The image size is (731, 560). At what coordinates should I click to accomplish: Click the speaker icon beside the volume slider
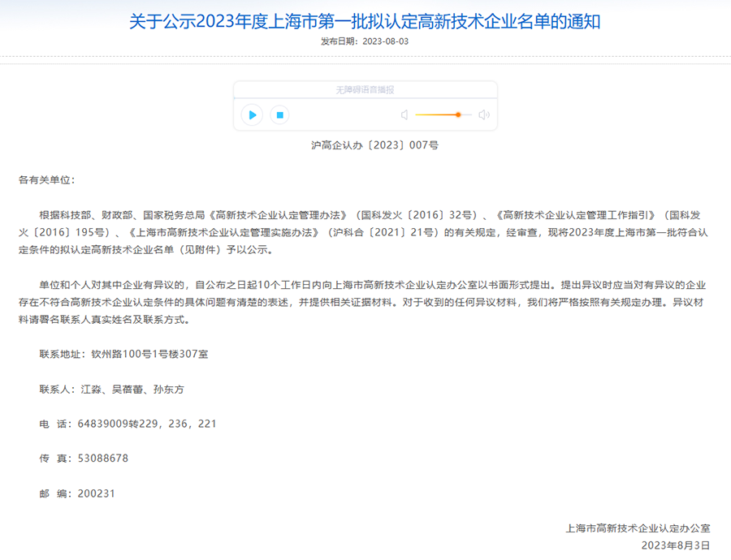(404, 115)
